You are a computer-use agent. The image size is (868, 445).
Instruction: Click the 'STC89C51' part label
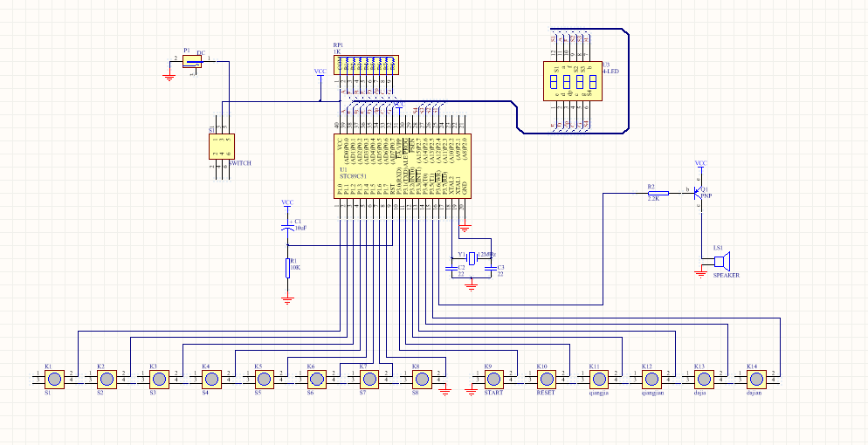tap(352, 176)
